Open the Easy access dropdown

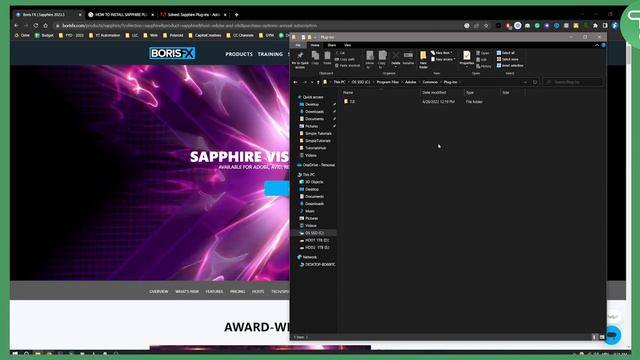click(443, 59)
